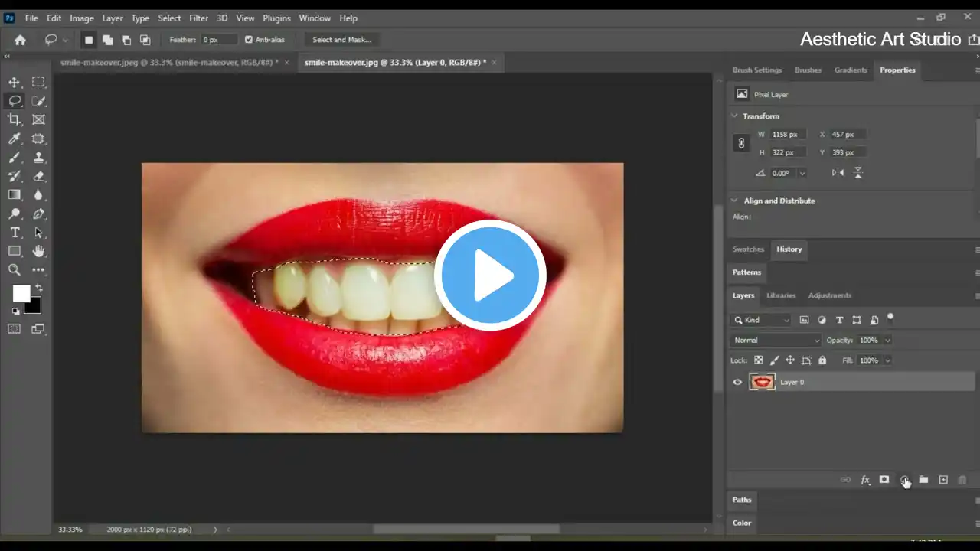This screenshot has height=551, width=980.
Task: Disable the Anti-alias checkbox
Action: tap(249, 40)
